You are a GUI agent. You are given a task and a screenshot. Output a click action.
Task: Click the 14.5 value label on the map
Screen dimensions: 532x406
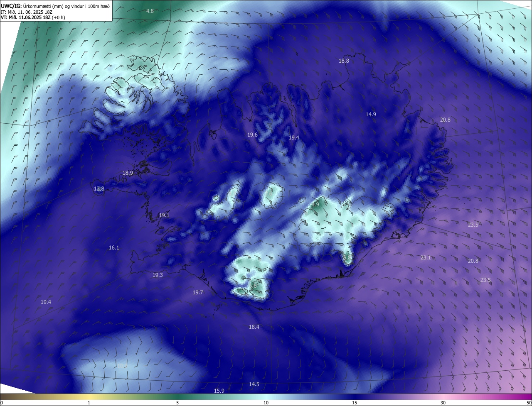point(254,384)
